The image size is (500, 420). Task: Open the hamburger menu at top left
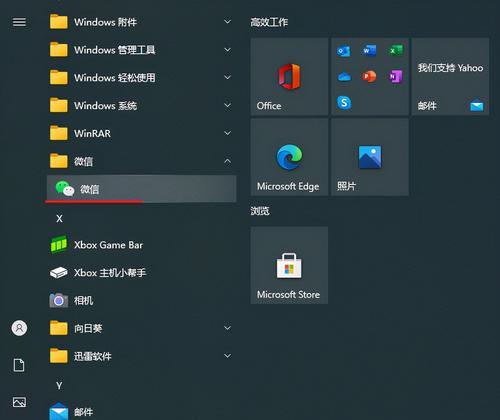point(19,22)
